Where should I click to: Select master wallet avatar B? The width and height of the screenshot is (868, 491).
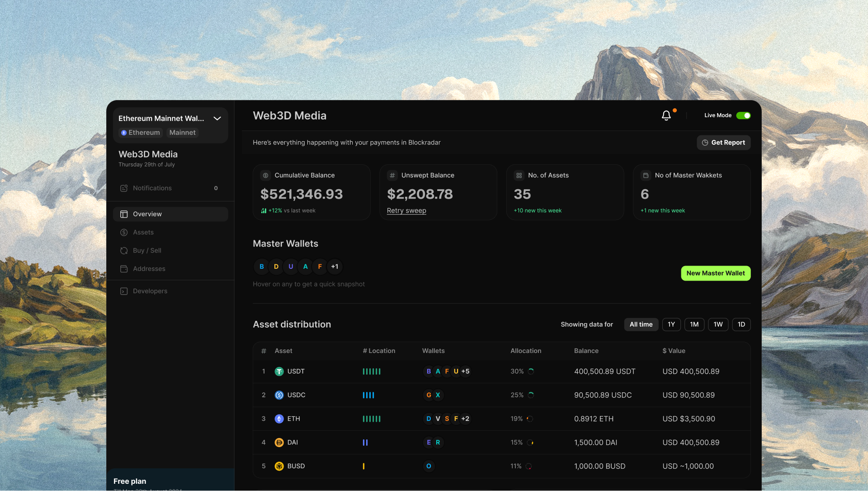(x=261, y=267)
